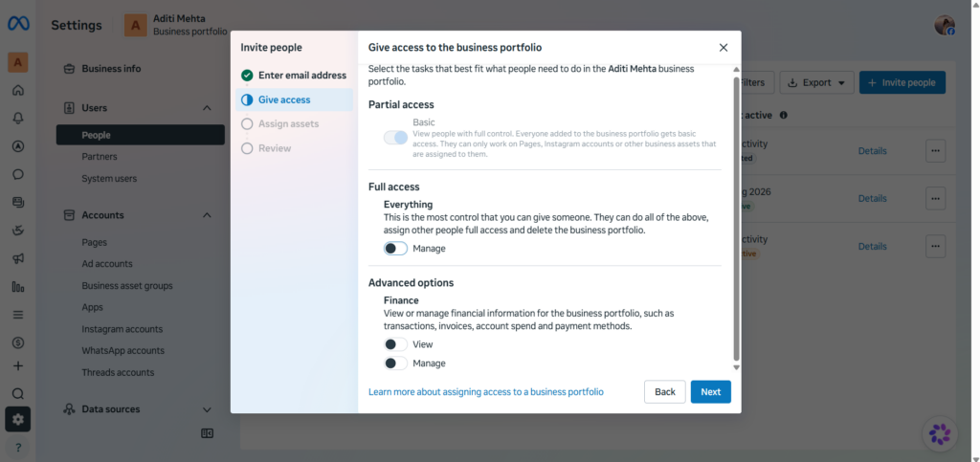Viewport: 980px width, 462px height.
Task: Go to Home icon in left rail
Action: click(x=18, y=90)
